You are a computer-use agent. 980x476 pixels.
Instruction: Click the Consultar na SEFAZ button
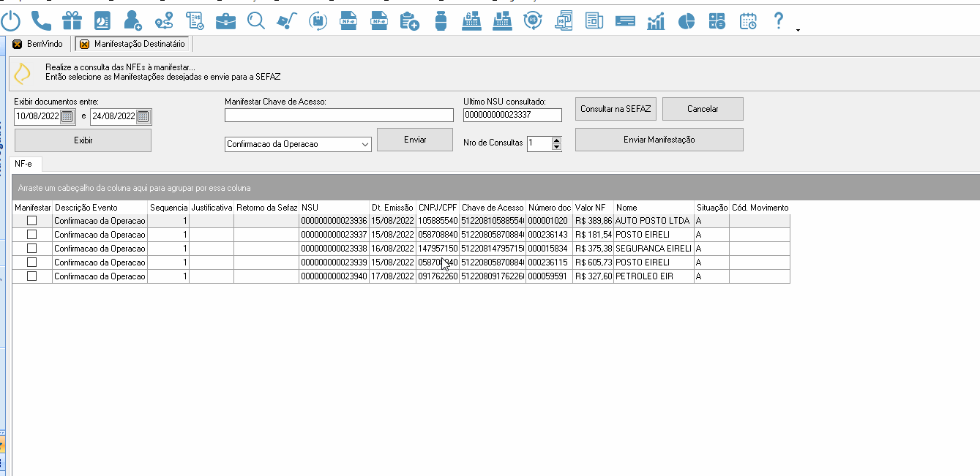tap(616, 109)
